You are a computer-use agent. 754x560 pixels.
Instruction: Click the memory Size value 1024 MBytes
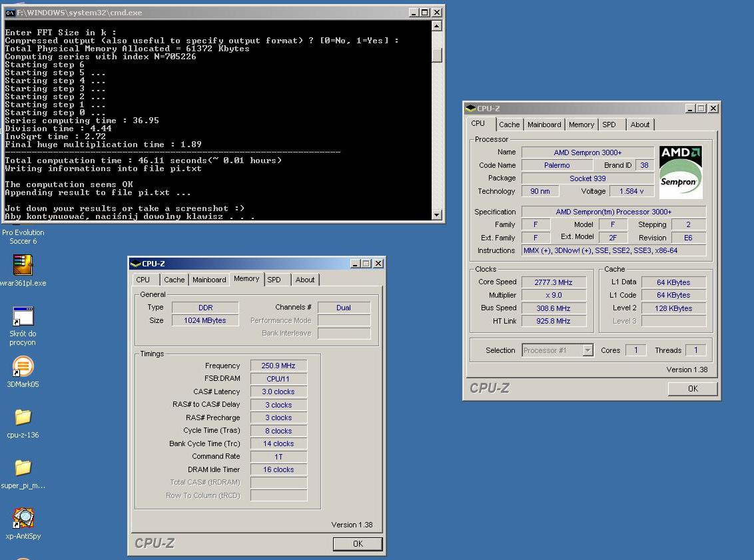tap(205, 320)
